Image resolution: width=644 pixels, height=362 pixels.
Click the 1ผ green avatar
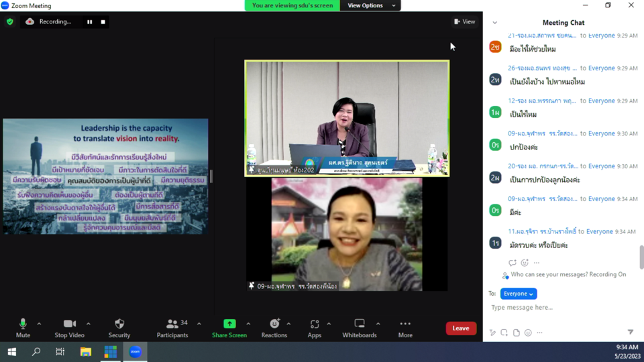[495, 112]
